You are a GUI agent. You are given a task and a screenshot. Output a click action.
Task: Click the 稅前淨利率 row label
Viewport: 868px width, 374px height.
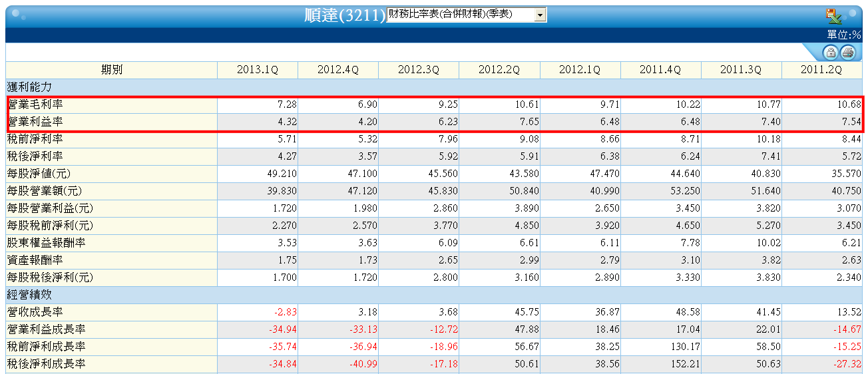[x=36, y=139]
